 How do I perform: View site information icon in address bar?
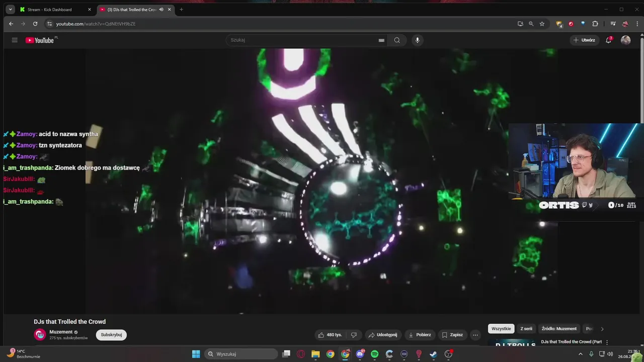49,24
